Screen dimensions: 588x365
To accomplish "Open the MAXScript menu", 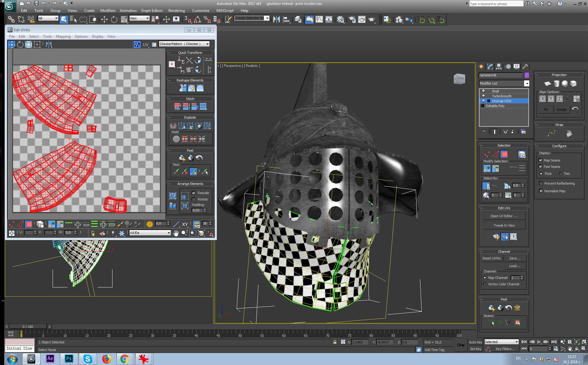I will (x=225, y=11).
